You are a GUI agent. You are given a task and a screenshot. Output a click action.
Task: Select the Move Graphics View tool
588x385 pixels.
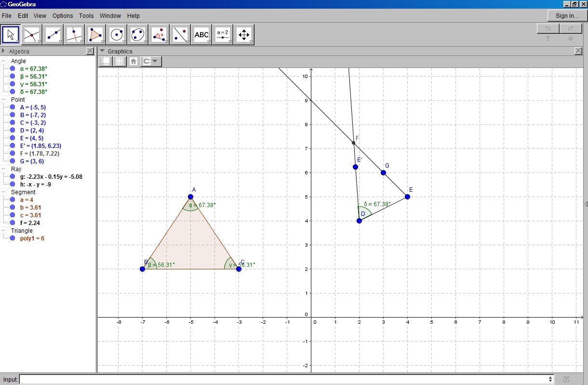244,35
